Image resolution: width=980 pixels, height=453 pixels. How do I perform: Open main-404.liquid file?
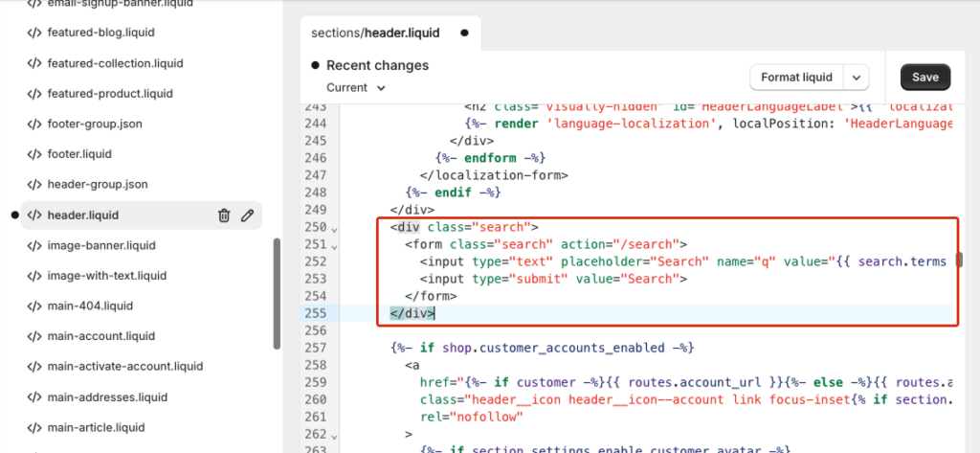tap(90, 306)
